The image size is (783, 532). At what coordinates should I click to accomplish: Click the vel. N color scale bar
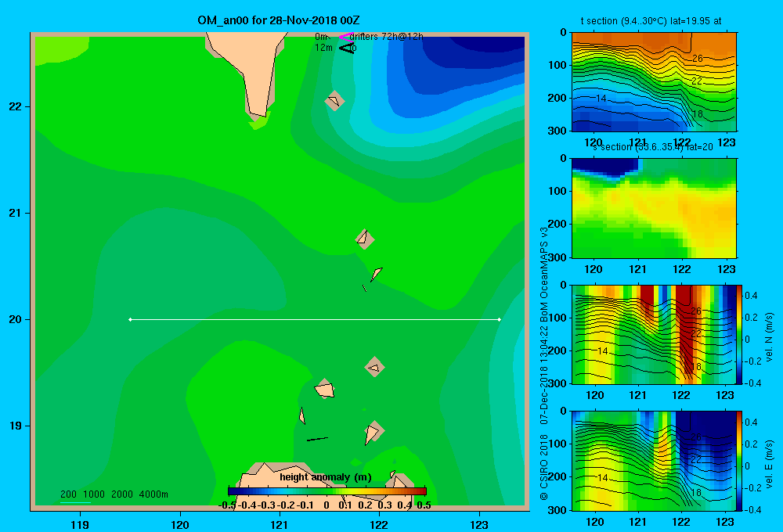740,334
